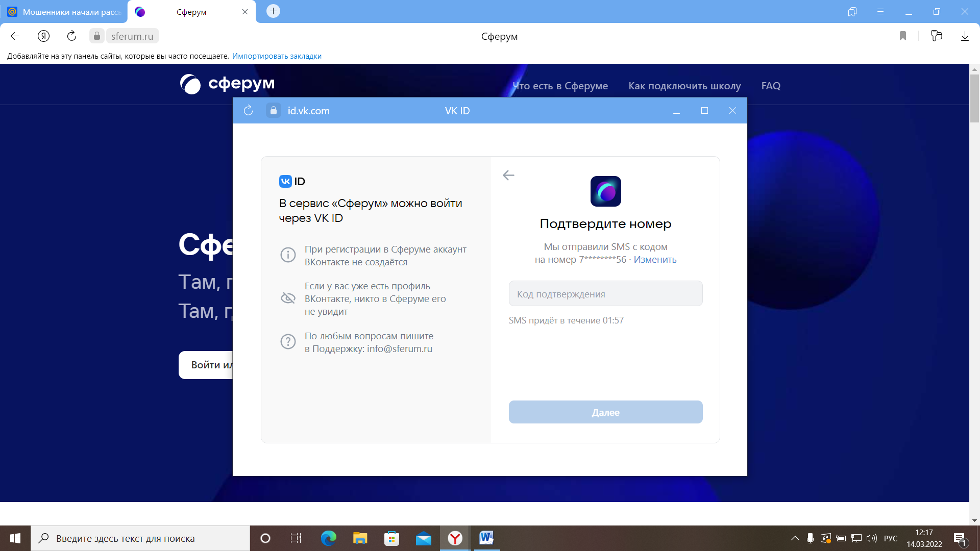Close the VK ID popup window
The height and width of the screenshot is (551, 980).
point(732,111)
